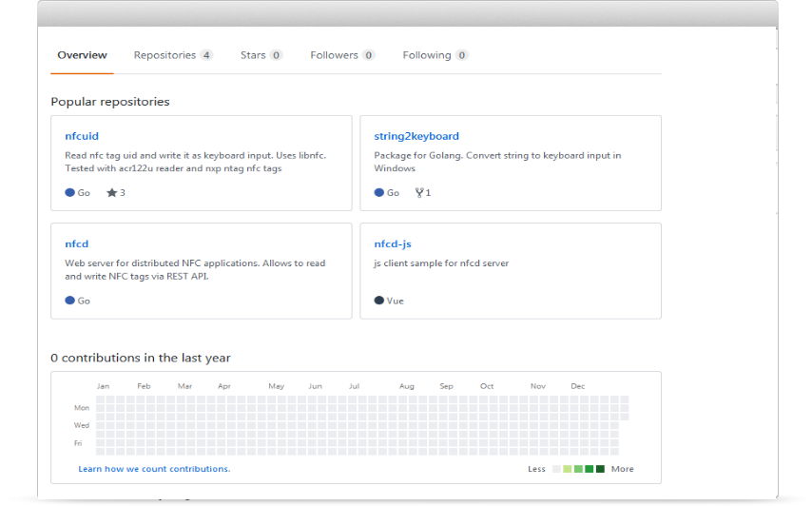Image resolution: width=812 pixels, height=506 pixels.
Task: Open the nfcuid repository link
Action: click(82, 136)
